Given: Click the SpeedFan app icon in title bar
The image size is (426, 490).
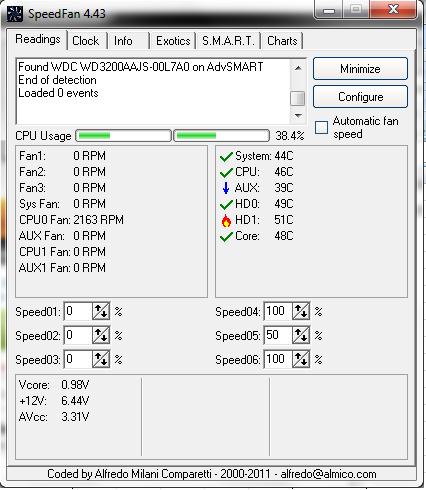Looking at the screenshot, I should tap(15, 14).
